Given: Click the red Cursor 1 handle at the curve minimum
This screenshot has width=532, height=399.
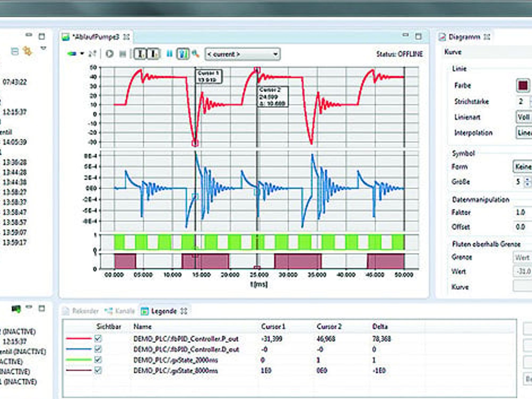Looking at the screenshot, I should [x=195, y=143].
